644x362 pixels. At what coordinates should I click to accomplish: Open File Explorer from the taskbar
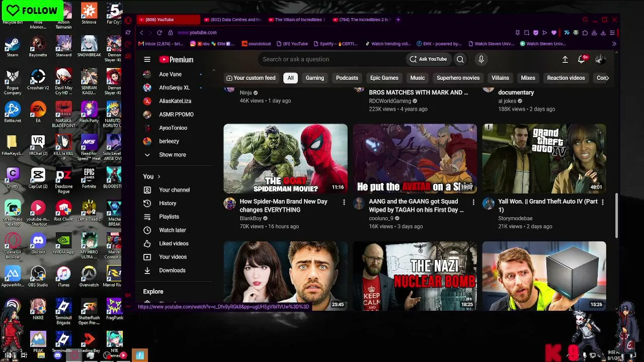(41, 355)
